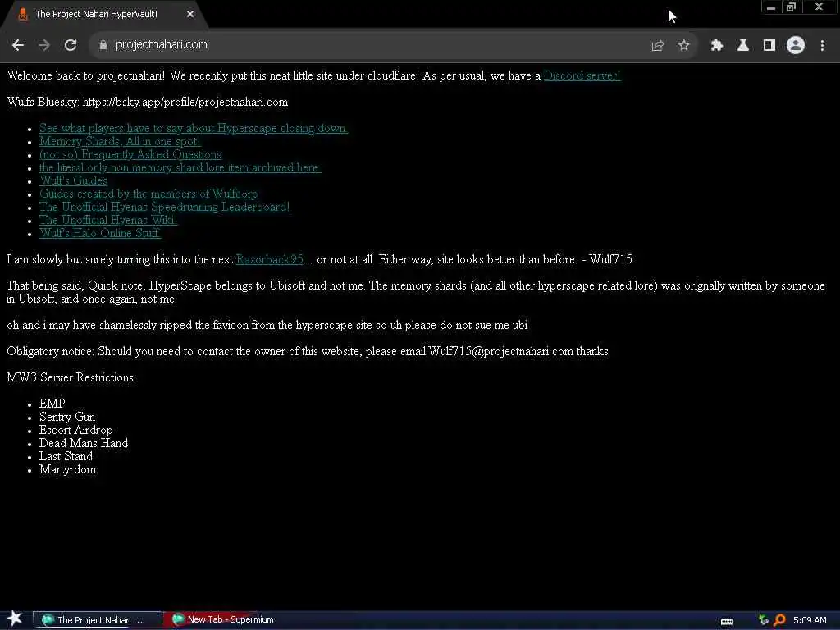The image size is (840, 630).
Task: Open Wulf's Guides link
Action: pos(73,180)
